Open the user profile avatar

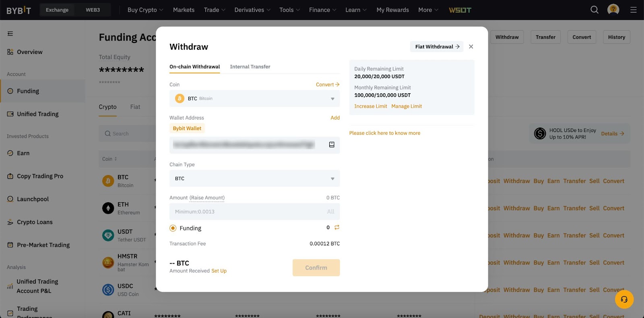(x=613, y=10)
